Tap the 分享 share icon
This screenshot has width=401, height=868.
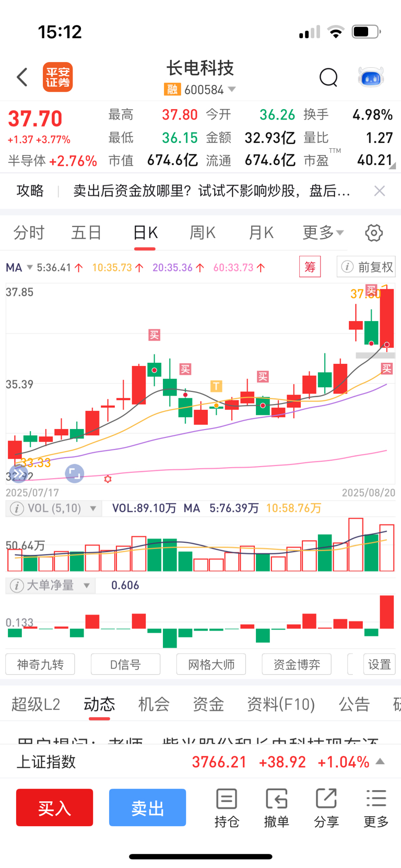pyautogui.click(x=326, y=808)
